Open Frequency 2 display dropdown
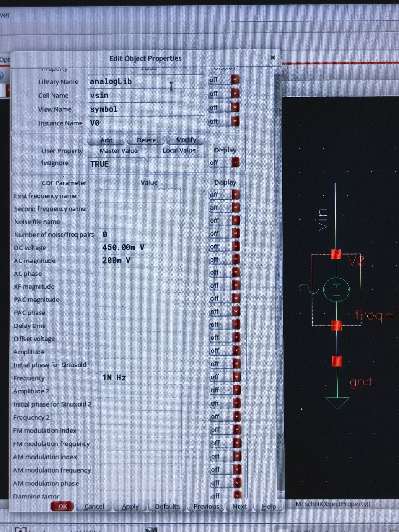 pos(225,416)
